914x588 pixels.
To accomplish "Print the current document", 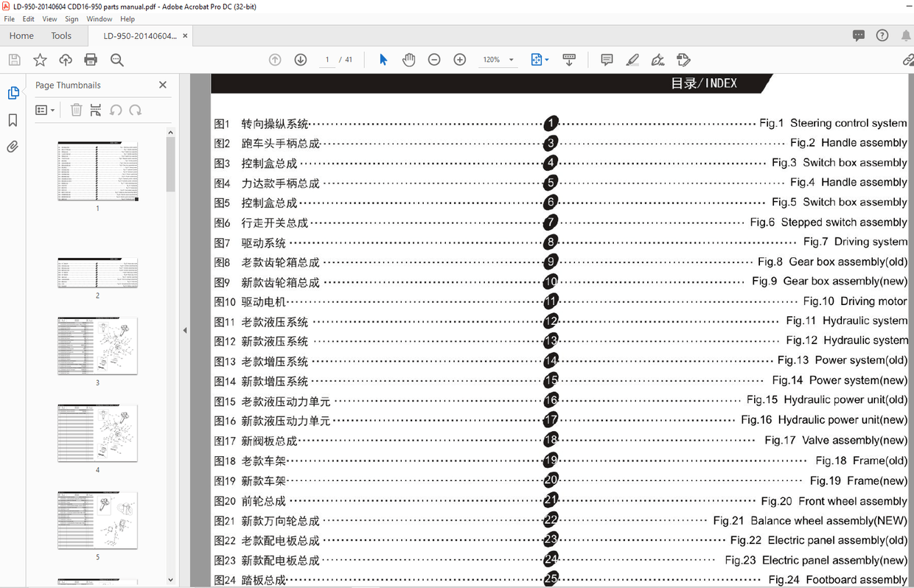I will [91, 60].
